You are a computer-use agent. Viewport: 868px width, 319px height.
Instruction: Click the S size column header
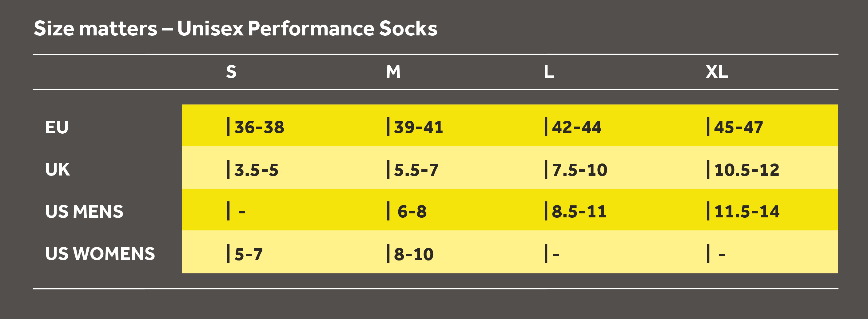tap(231, 72)
